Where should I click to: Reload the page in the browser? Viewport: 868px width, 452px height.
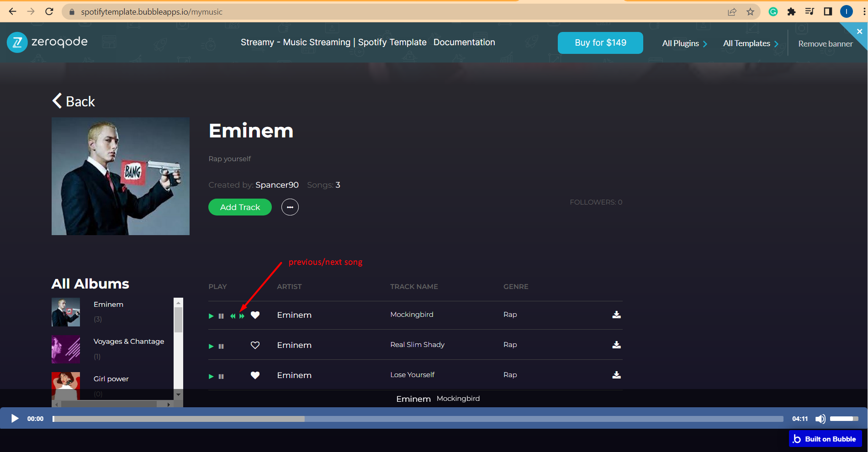(49, 11)
